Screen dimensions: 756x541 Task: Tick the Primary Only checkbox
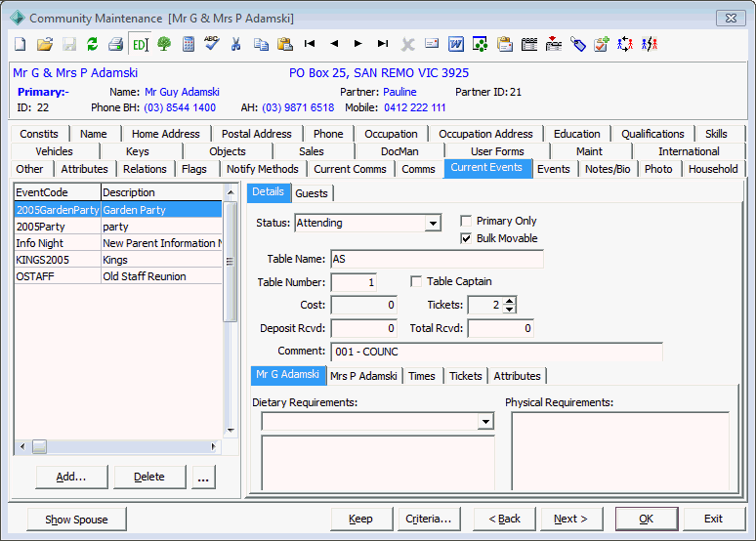coord(466,222)
